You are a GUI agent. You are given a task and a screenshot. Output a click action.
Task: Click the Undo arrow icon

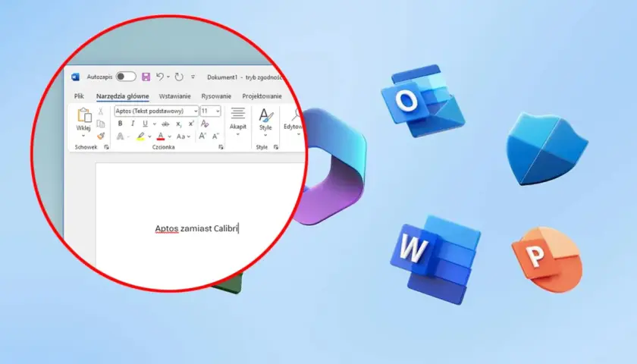(160, 77)
